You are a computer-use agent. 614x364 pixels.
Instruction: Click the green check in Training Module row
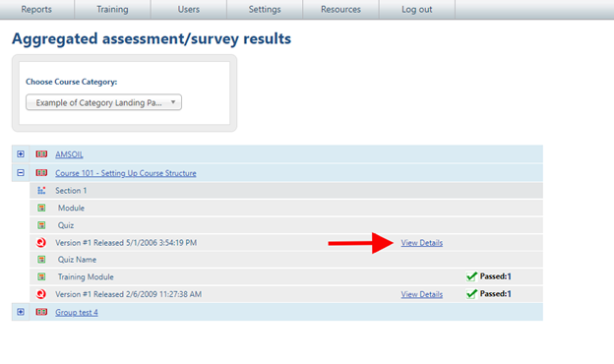pos(471,276)
